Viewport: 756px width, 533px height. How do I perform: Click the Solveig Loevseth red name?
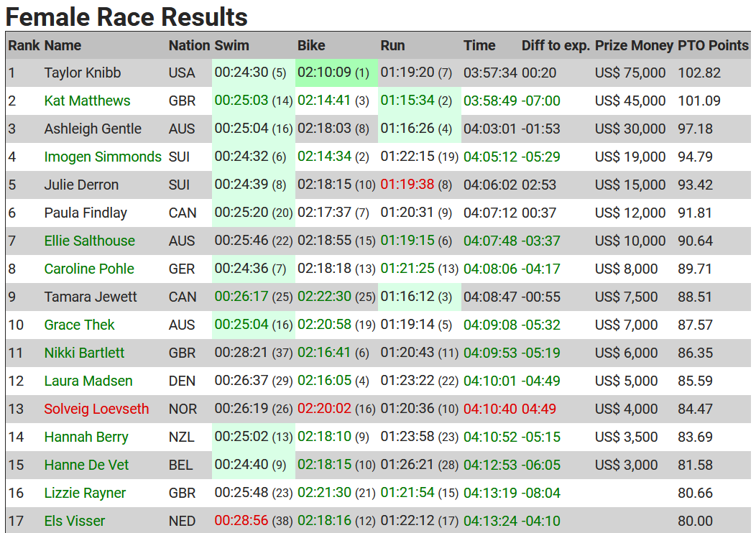coord(96,409)
